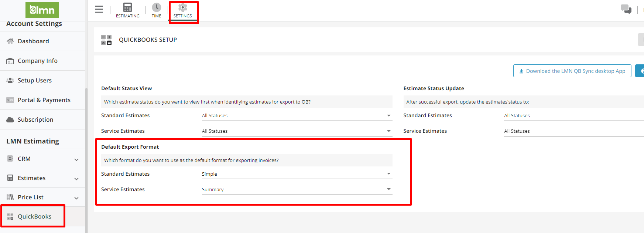Open Service Estimates default status dropdown
644x233 pixels.
(297, 131)
